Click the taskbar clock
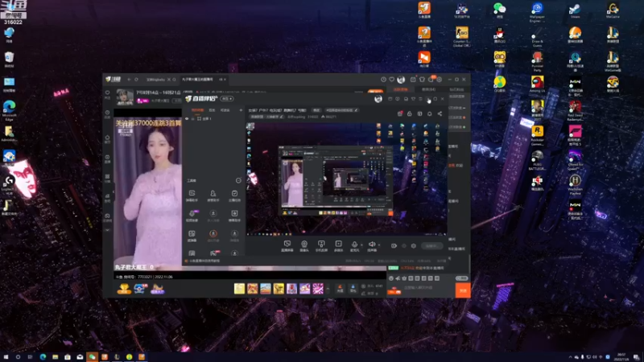 [x=621, y=357]
